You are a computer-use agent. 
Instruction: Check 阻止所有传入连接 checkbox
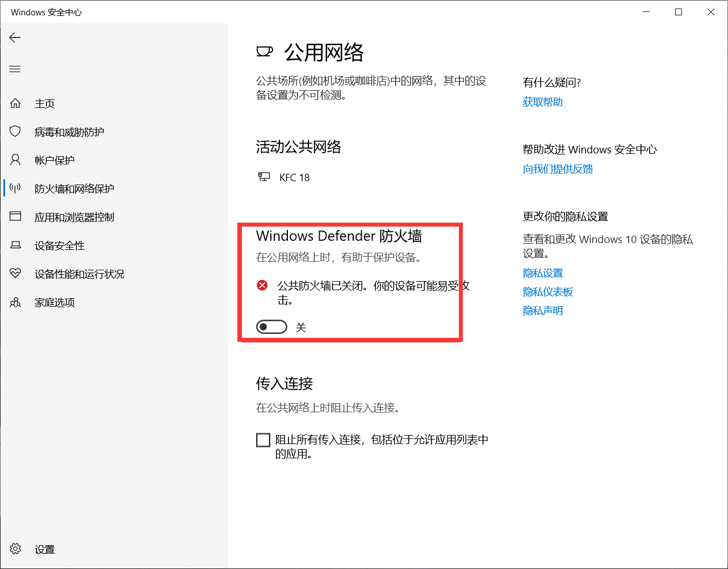tap(263, 440)
